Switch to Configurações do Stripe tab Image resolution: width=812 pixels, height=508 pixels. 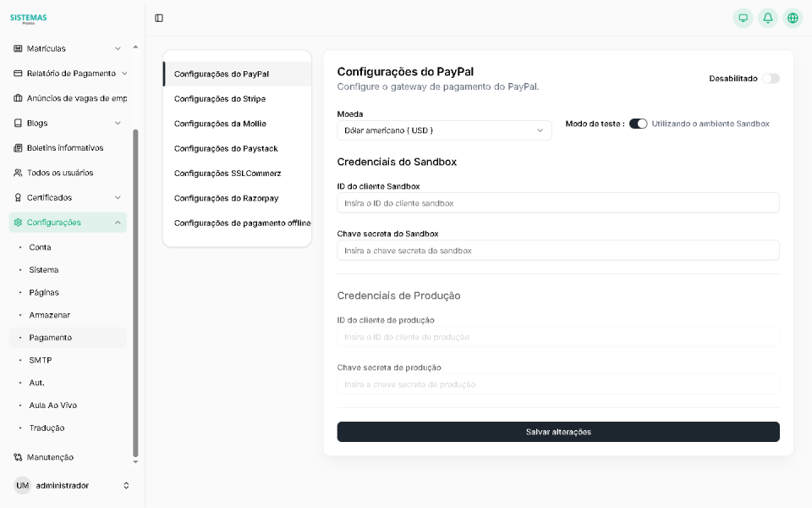tap(220, 99)
